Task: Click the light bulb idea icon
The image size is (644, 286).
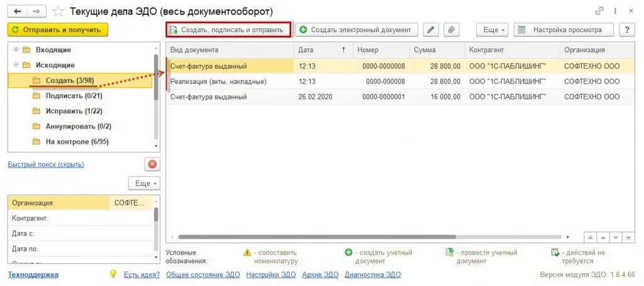Action: 113,274
